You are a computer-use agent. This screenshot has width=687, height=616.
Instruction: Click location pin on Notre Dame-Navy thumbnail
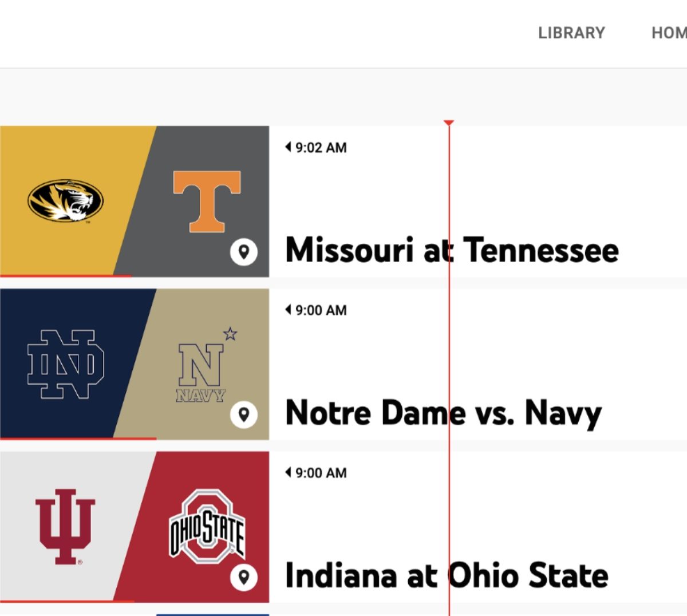244,414
